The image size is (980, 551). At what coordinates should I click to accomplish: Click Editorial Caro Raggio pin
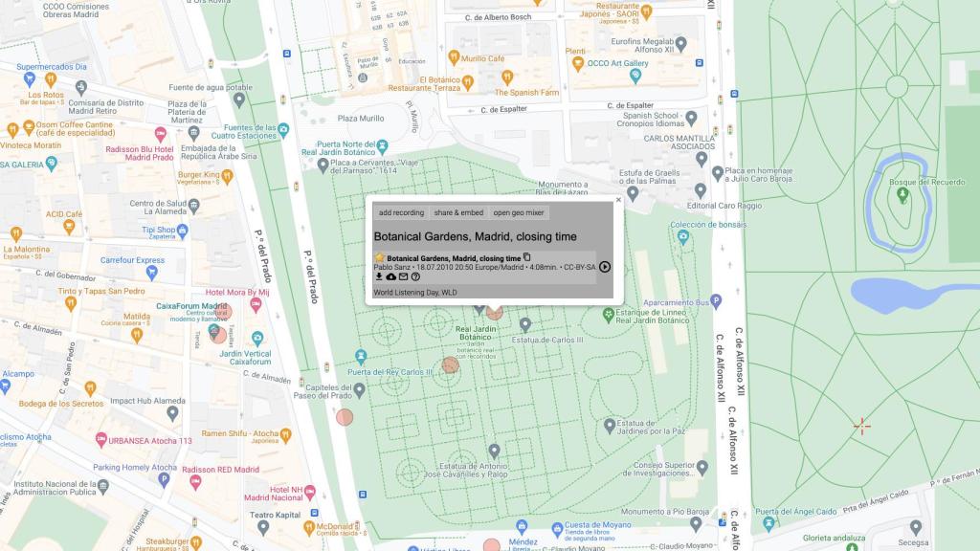click(x=701, y=190)
